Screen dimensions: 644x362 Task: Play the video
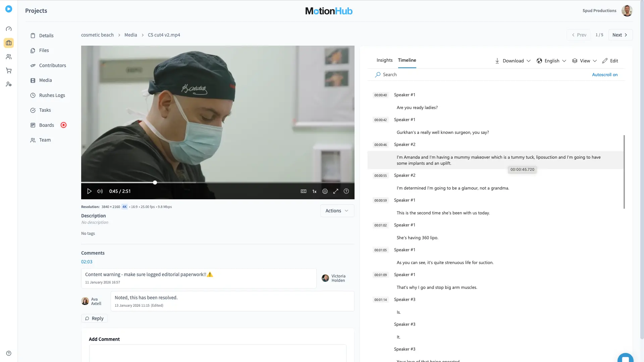(x=89, y=191)
